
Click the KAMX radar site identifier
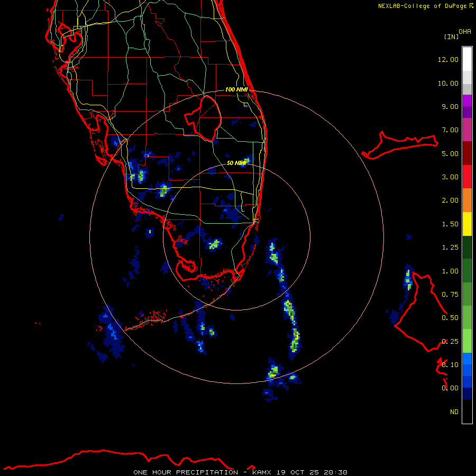pyautogui.click(x=262, y=472)
